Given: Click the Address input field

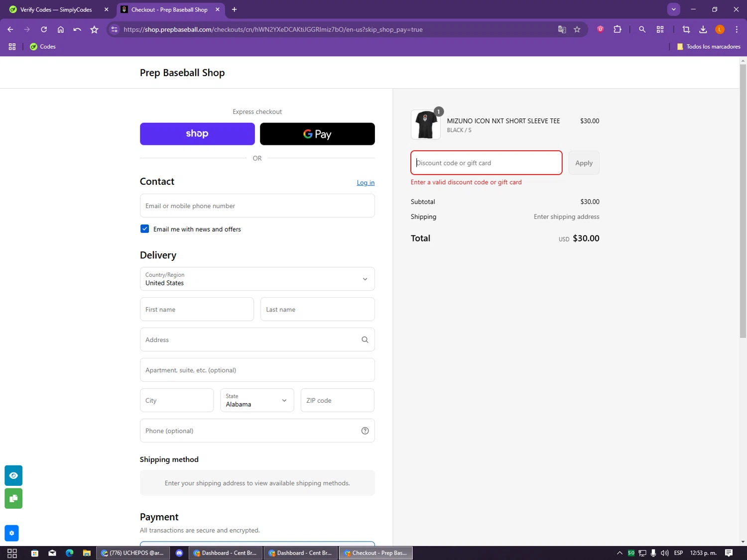Looking at the screenshot, I should coord(257,339).
